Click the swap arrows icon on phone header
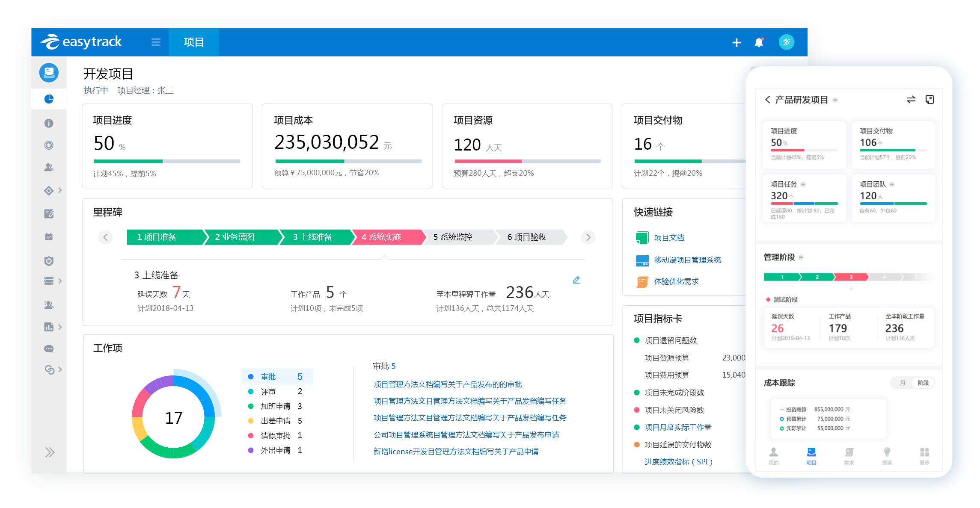The width and height of the screenshot is (980, 508). click(911, 100)
